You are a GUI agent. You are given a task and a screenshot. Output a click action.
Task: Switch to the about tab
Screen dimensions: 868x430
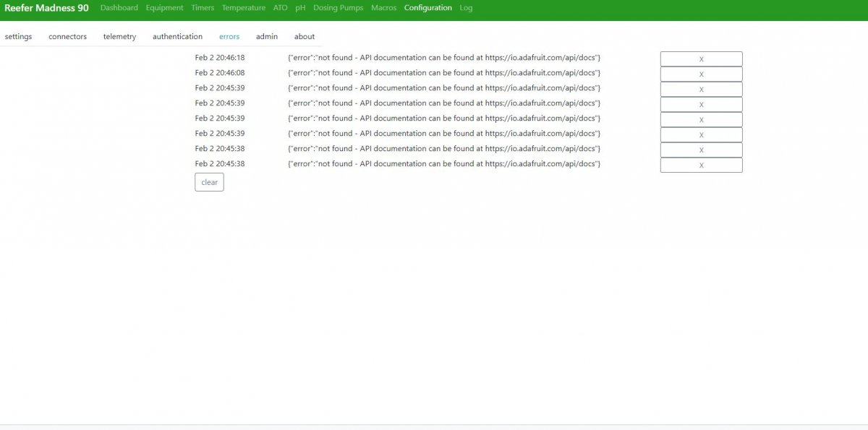click(x=305, y=36)
